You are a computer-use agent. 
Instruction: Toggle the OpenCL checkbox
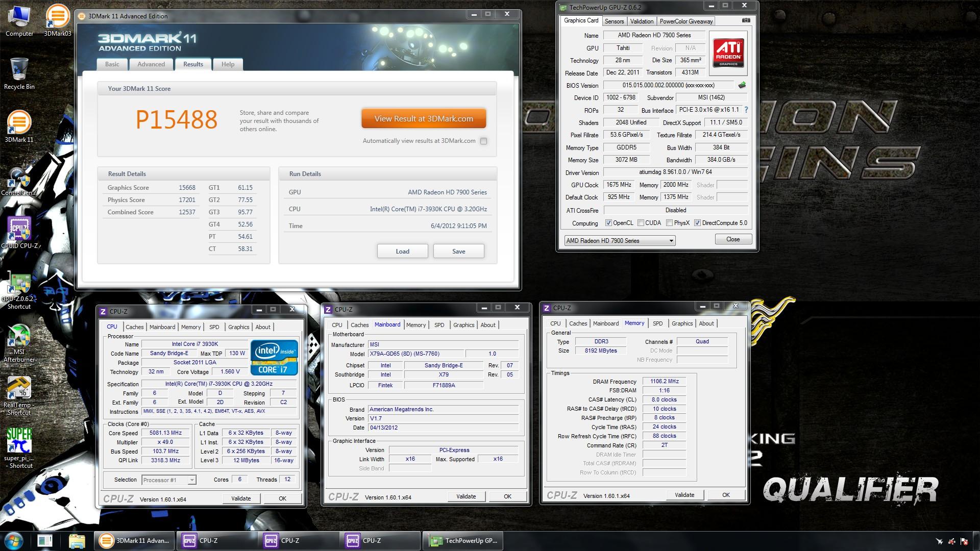(608, 223)
